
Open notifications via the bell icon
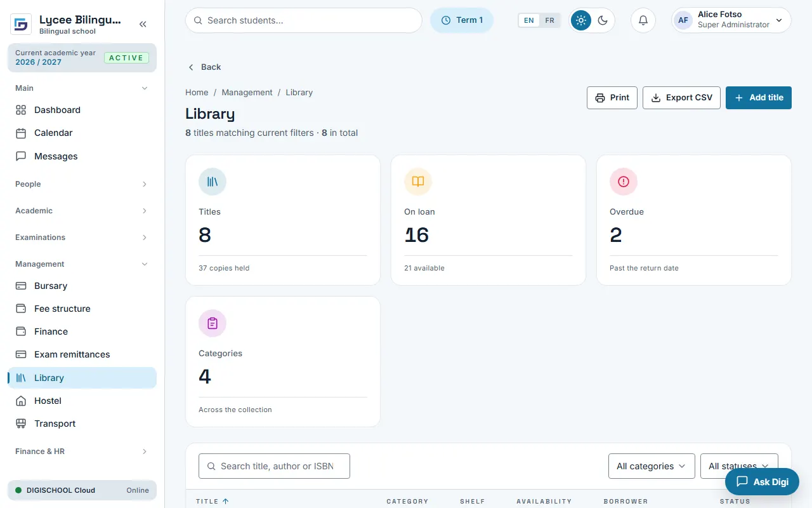tap(643, 20)
